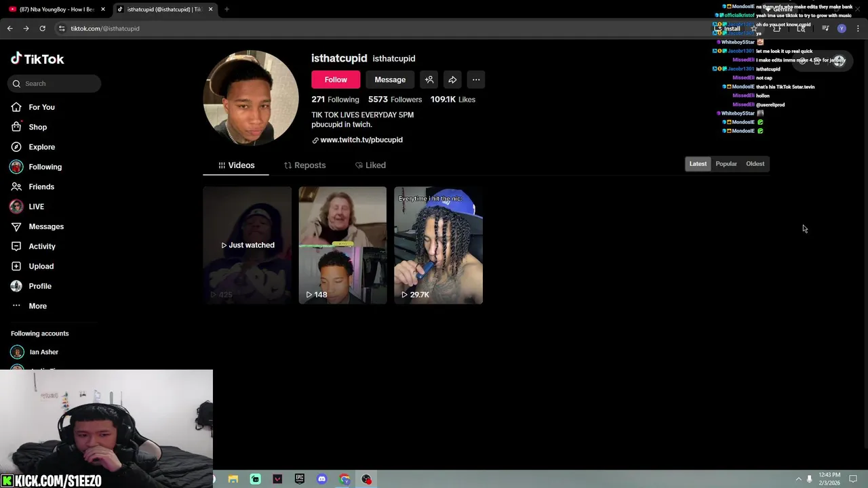The width and height of the screenshot is (868, 488).
Task: Switch to the Reposts tab
Action: coord(304,165)
